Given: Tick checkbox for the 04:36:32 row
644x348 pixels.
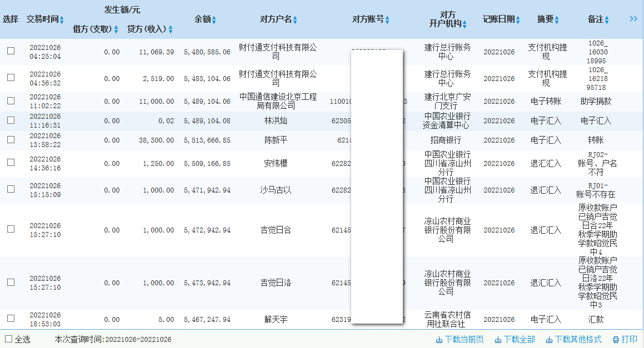Looking at the screenshot, I should [x=11, y=78].
